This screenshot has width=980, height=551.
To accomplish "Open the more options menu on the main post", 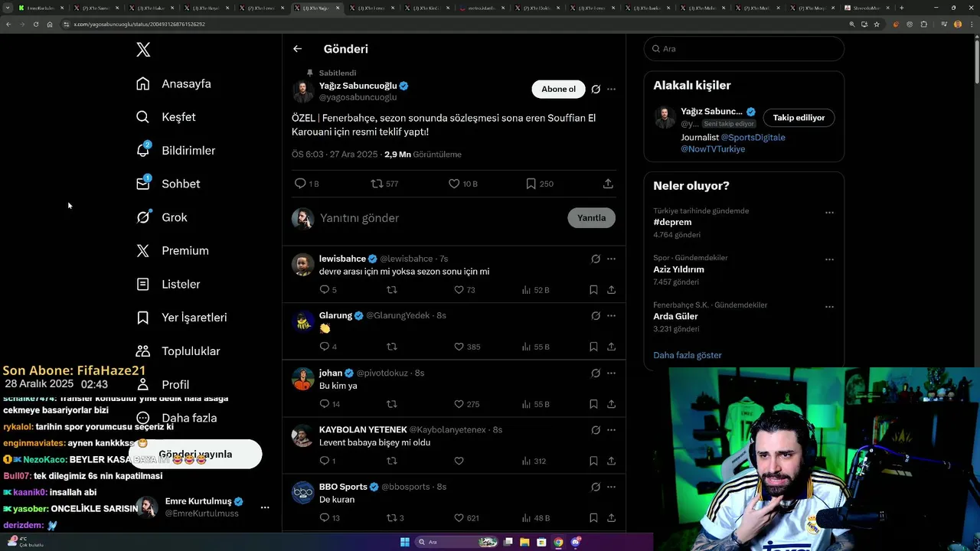I will (x=611, y=89).
